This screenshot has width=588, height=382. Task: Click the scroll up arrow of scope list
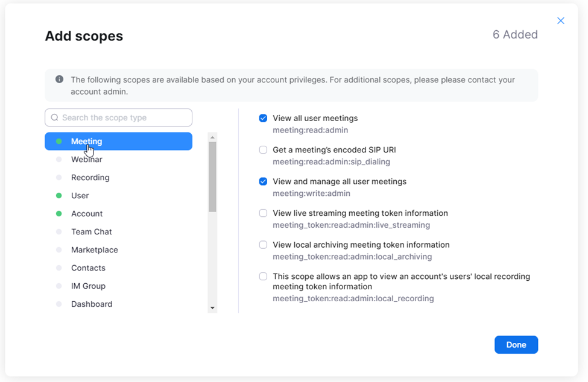[213, 137]
